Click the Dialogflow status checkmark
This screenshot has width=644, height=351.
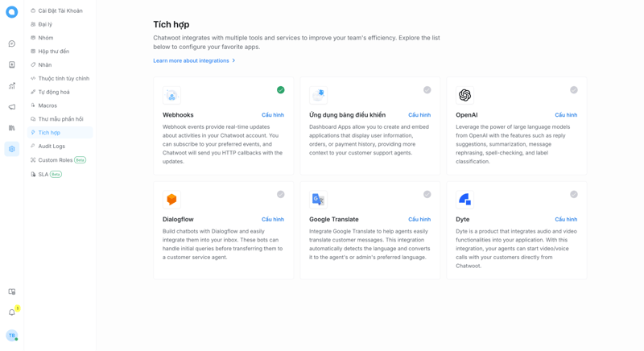(x=281, y=194)
